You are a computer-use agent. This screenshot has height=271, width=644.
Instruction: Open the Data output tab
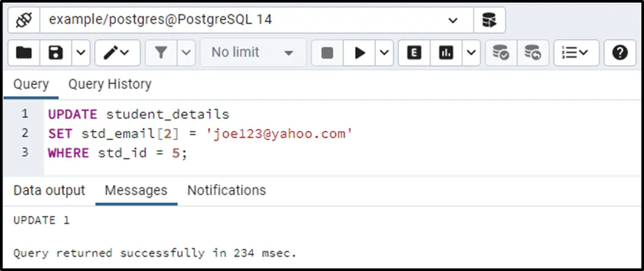49,190
